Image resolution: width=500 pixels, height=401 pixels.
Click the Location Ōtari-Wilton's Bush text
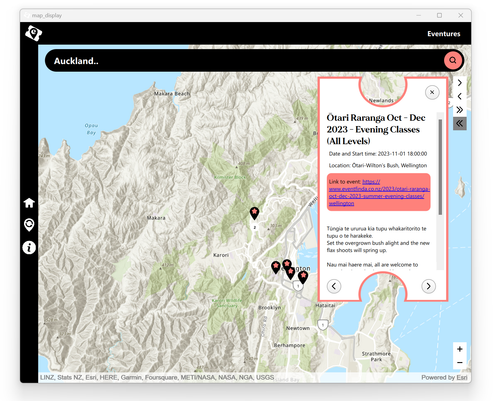378,165
